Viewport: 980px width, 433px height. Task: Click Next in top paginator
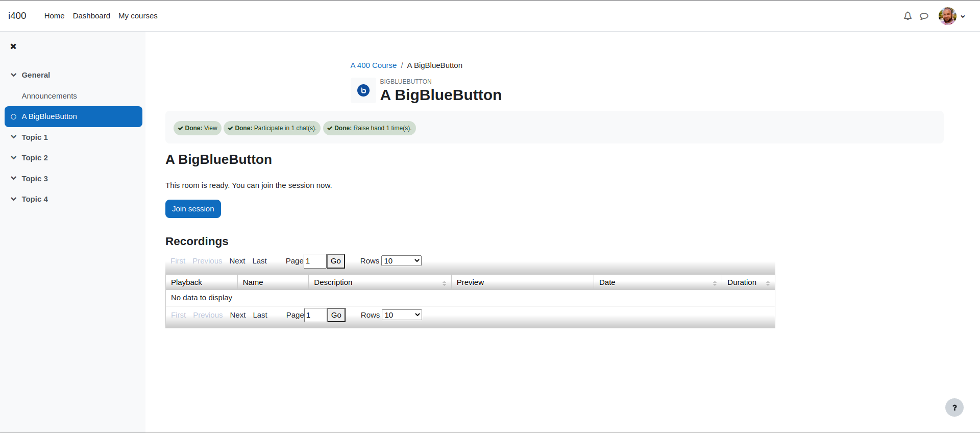click(x=237, y=261)
